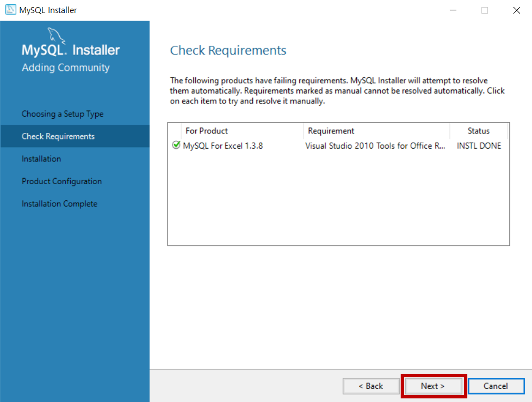Select the MySQL For Excel 1.3.8 row
Image resolution: width=532 pixels, height=402 pixels.
pyautogui.click(x=338, y=146)
